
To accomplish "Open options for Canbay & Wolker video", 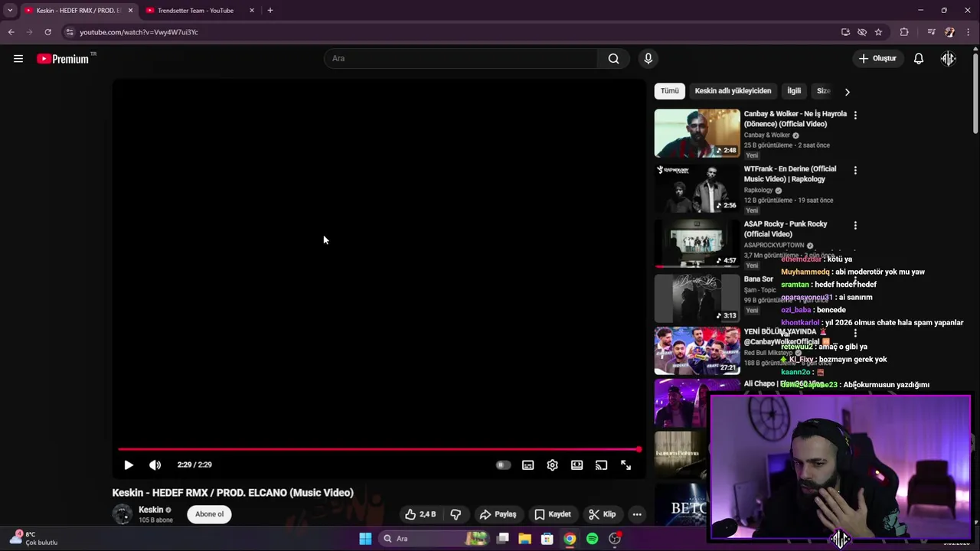I will 855,115.
